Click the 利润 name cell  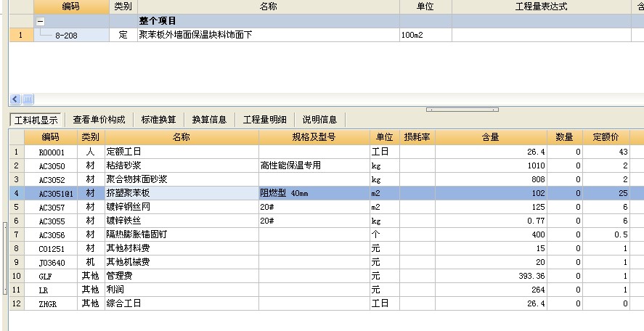tap(182, 290)
